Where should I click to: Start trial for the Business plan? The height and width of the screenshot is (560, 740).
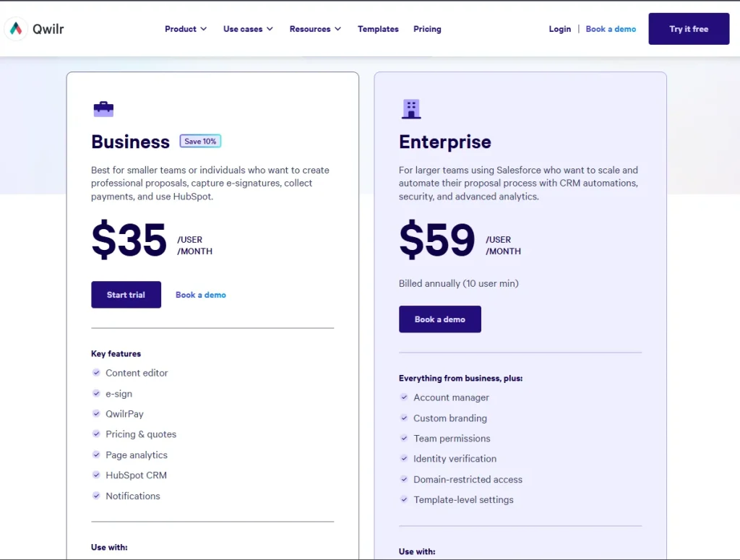(126, 295)
